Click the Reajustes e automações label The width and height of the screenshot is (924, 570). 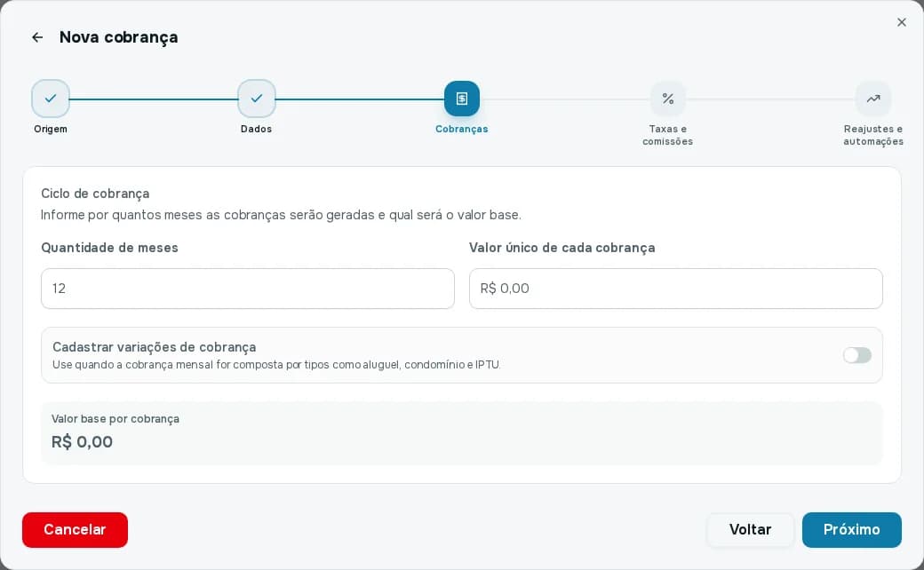coord(873,135)
